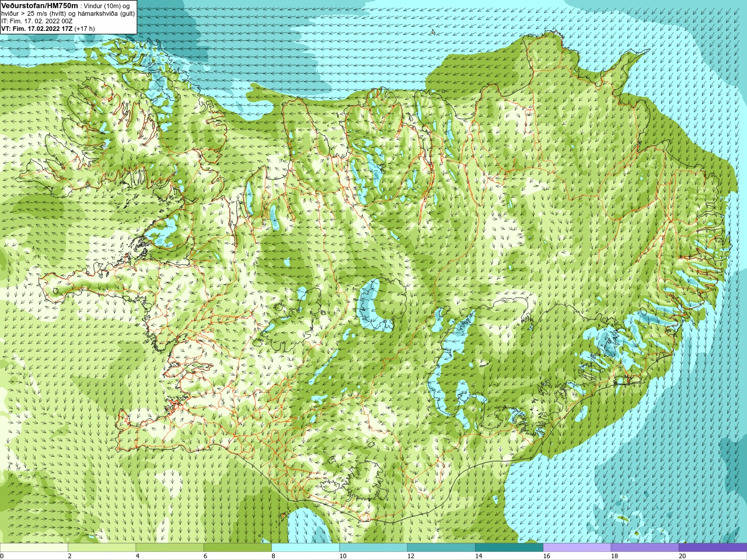747x560 pixels.
Task: Click the 18–20 m/s purple scale band
Action: click(645, 548)
